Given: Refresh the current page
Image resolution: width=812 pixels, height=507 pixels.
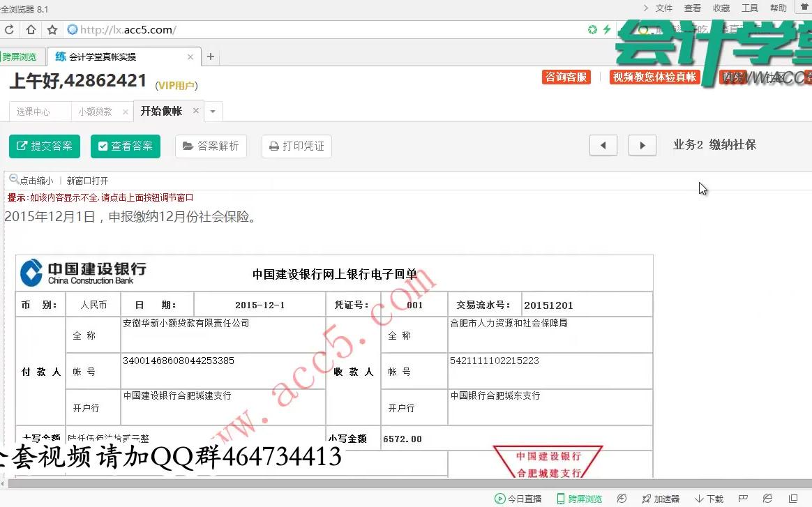Looking at the screenshot, I should tap(9, 30).
